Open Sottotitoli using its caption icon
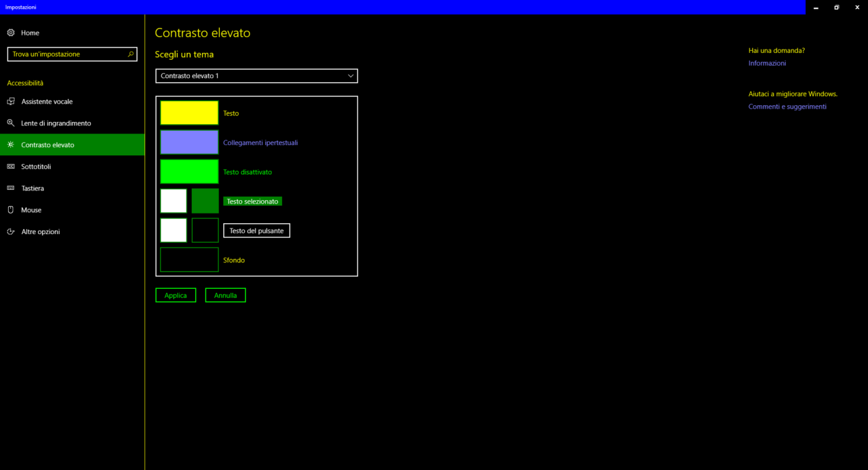868x470 pixels. coord(11,167)
